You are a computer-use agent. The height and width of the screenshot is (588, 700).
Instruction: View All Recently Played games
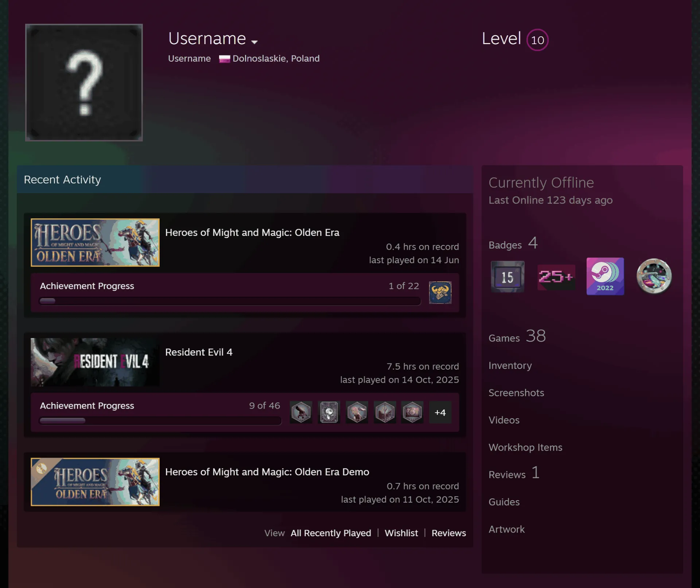[331, 533]
